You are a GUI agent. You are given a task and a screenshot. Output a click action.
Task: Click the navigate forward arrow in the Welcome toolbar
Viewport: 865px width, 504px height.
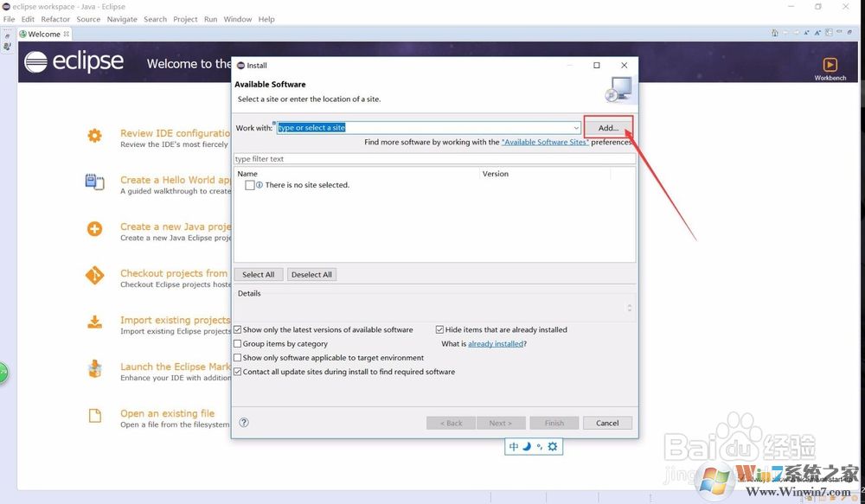coord(796,33)
